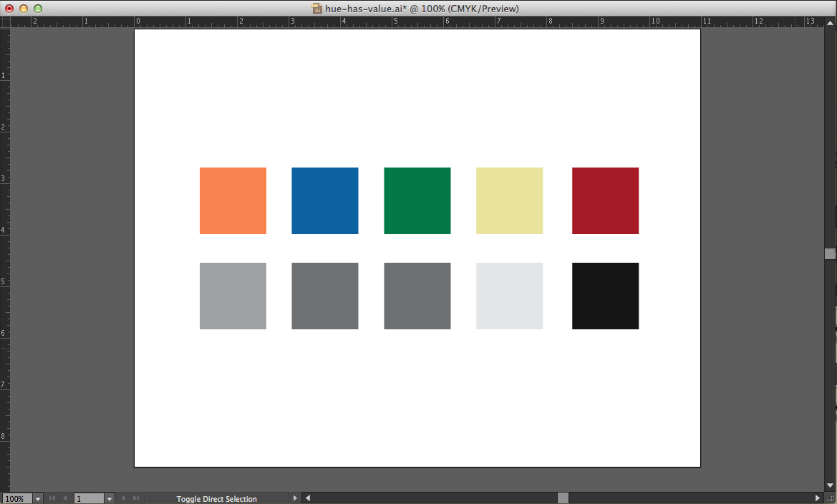
Task: Click the Next artboard arrow
Action: [x=124, y=498]
